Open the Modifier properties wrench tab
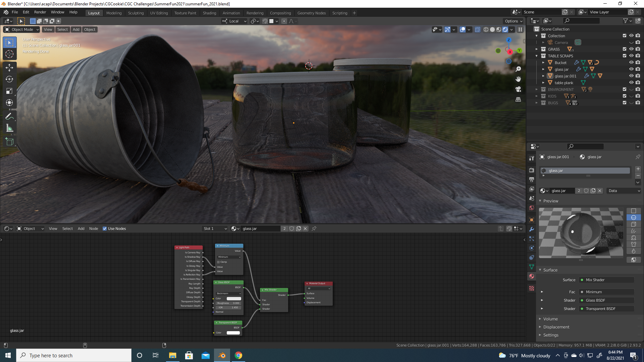This screenshot has width=644, height=362. (532, 229)
